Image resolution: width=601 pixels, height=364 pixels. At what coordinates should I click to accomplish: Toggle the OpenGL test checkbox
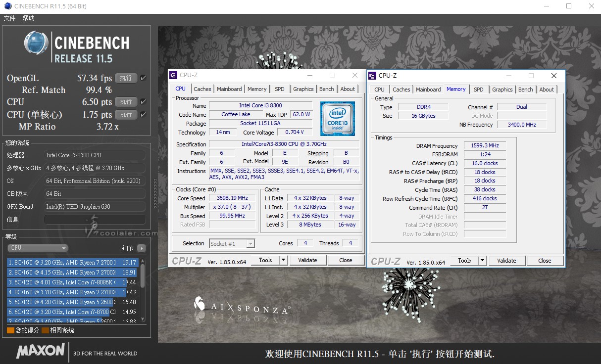point(143,78)
